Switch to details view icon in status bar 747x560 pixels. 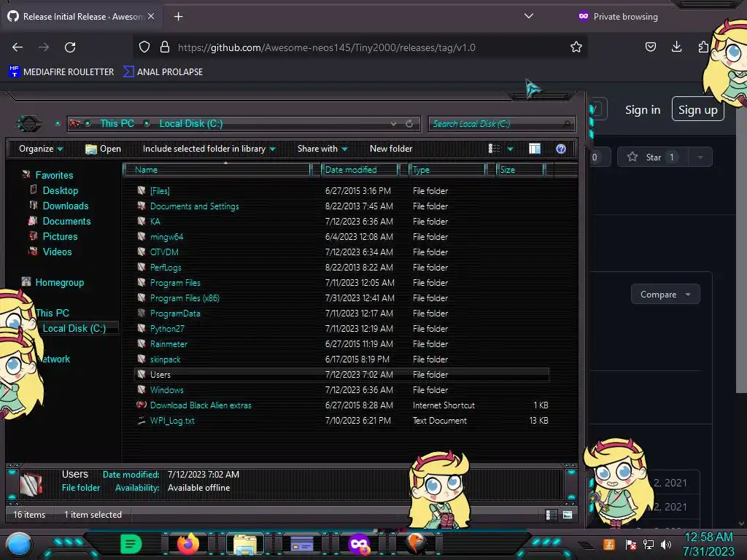[551, 515]
